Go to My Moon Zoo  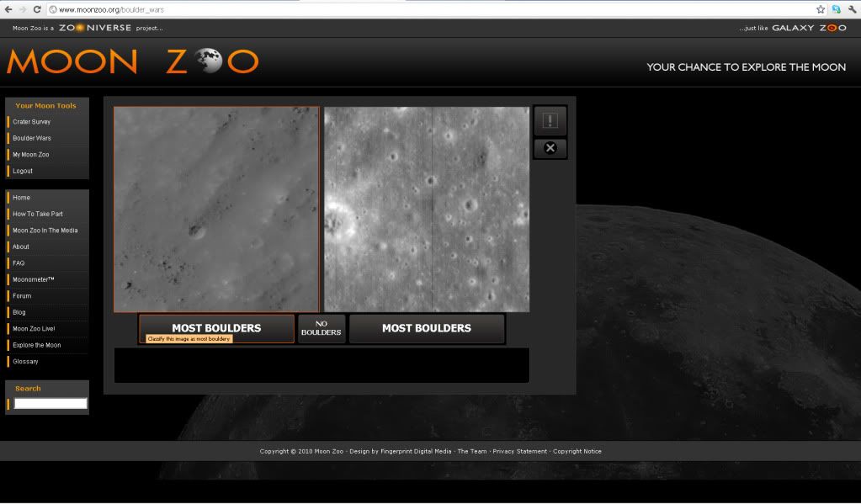(x=31, y=155)
